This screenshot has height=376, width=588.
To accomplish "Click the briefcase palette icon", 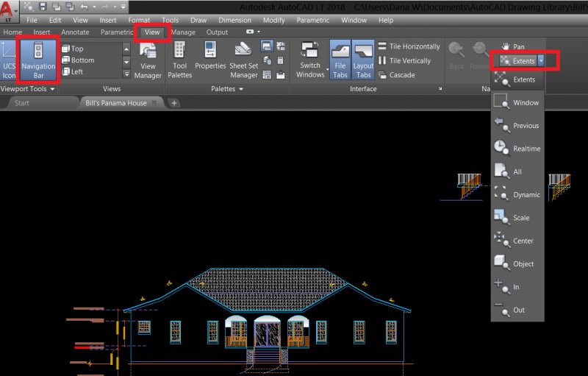I will point(280,75).
